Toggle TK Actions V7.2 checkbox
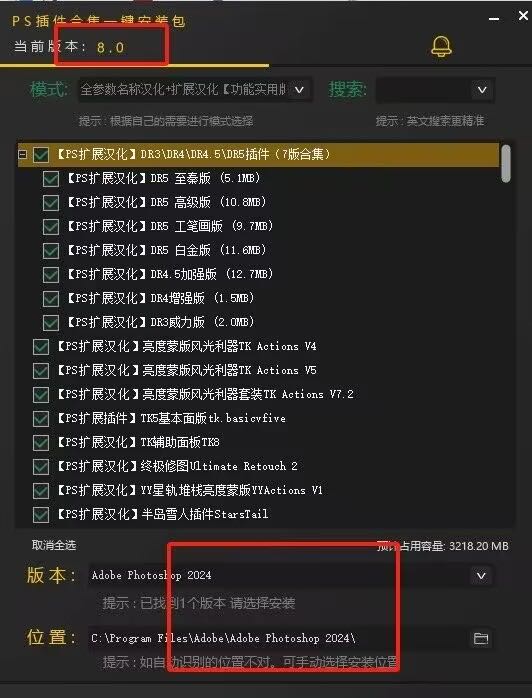The image size is (532, 698). 41,394
